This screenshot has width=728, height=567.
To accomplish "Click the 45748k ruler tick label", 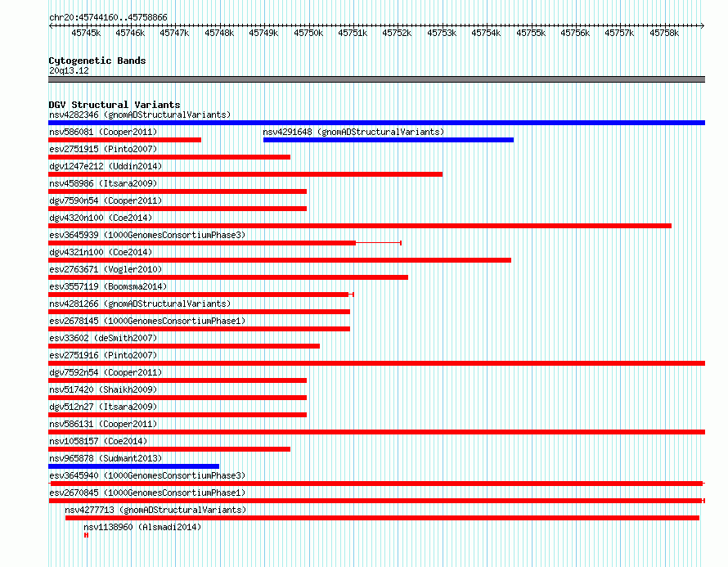I will click(219, 33).
